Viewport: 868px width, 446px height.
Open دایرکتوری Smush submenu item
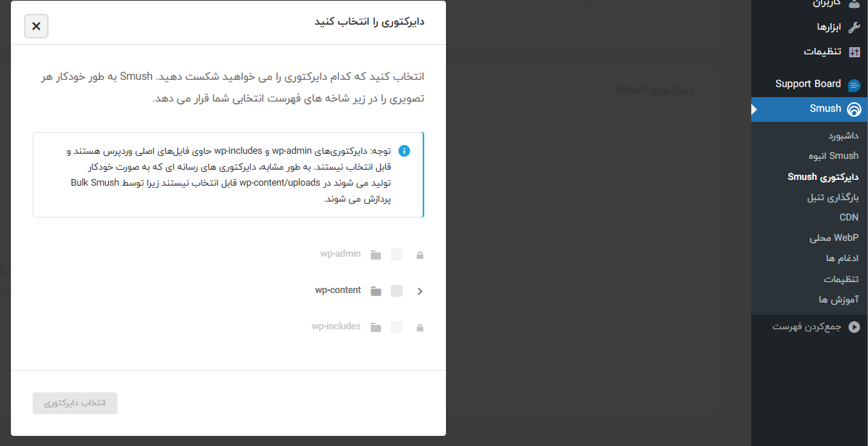[x=823, y=177]
